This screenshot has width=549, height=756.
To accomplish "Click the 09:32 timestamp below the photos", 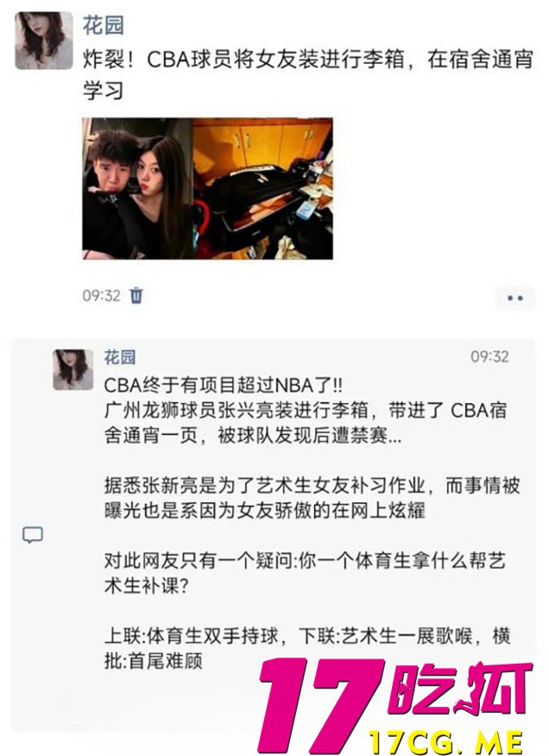I will [x=101, y=295].
